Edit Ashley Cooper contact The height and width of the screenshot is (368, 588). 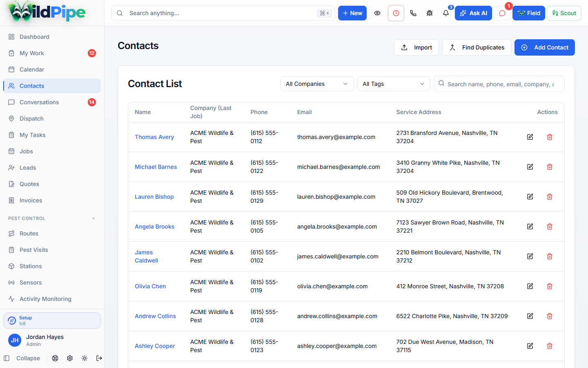[x=530, y=346]
